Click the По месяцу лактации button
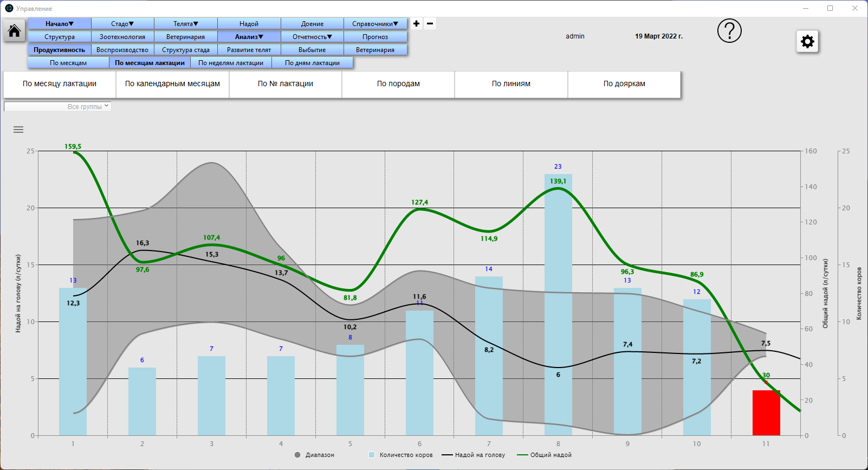 tap(60, 84)
